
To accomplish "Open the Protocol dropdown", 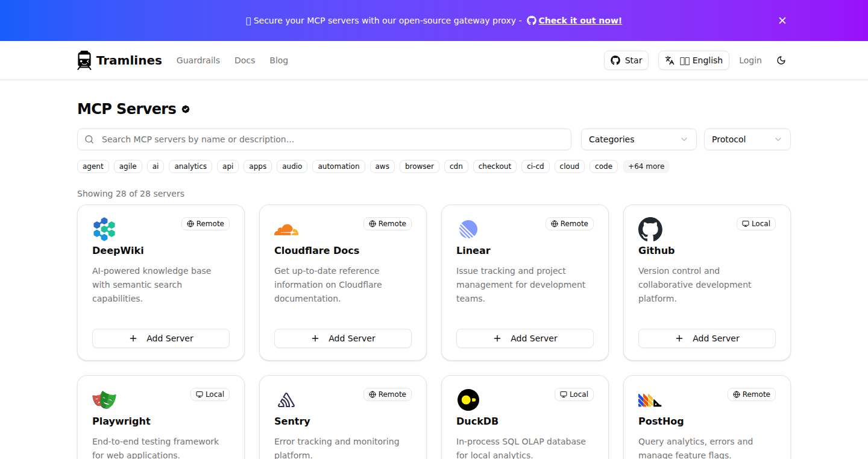I will pyautogui.click(x=747, y=139).
